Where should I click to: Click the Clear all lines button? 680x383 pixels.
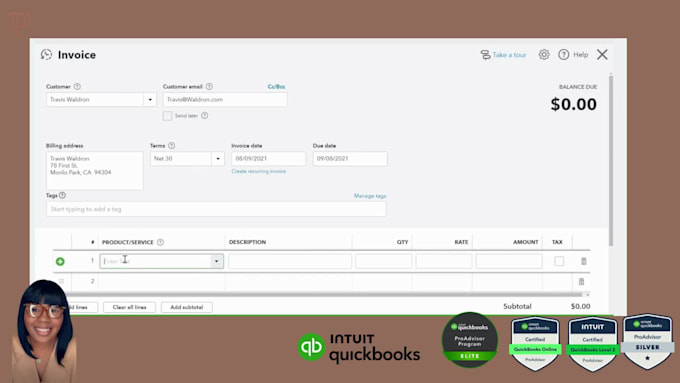point(129,307)
